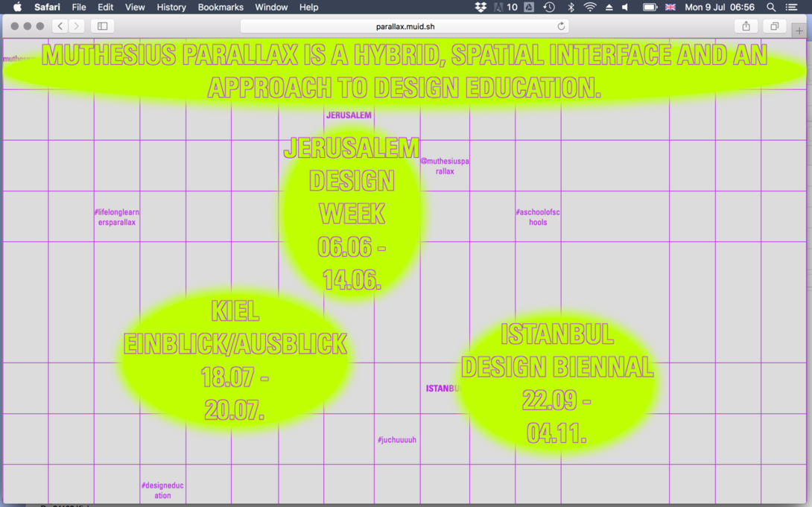
Task: Click the @muthesiusparallax handle
Action: (x=445, y=166)
